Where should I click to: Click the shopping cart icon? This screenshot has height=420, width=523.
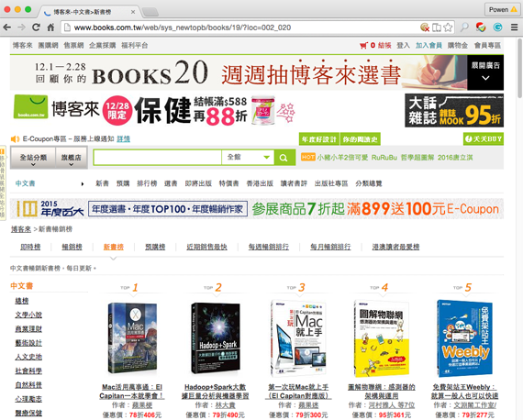[363, 45]
